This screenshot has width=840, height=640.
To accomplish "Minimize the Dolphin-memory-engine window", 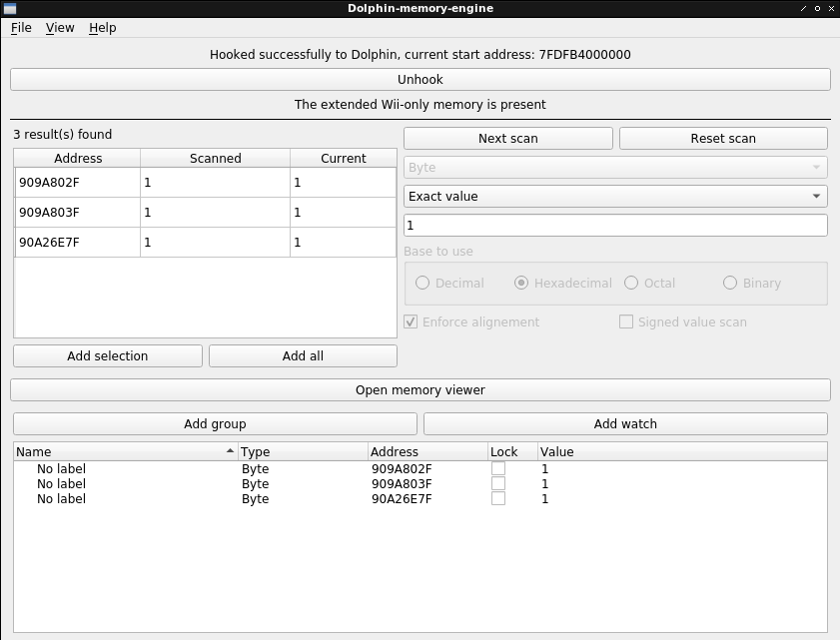I will [x=803, y=9].
